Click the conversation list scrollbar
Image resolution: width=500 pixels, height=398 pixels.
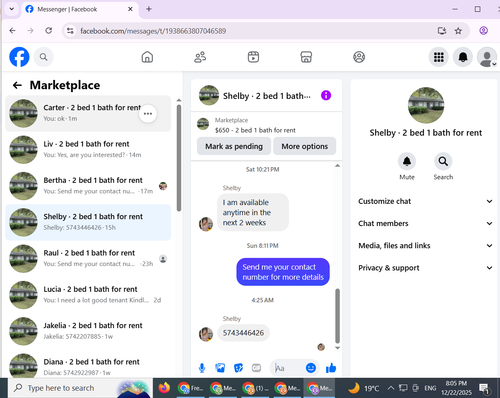[179, 158]
